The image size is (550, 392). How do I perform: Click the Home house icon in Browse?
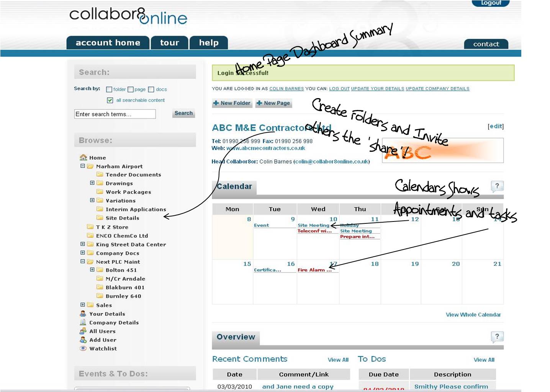[x=83, y=157]
